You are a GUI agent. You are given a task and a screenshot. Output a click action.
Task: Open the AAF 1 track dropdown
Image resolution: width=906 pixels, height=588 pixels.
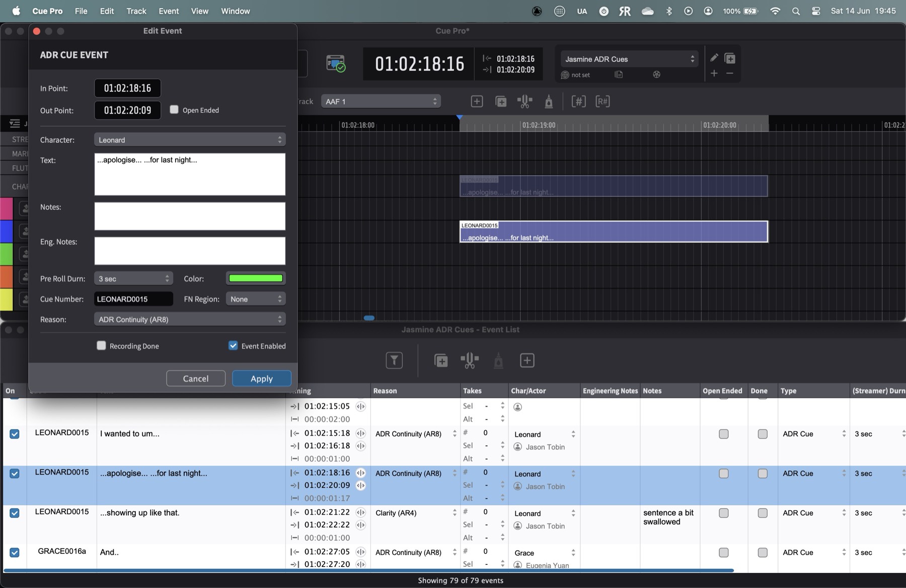pos(381,101)
